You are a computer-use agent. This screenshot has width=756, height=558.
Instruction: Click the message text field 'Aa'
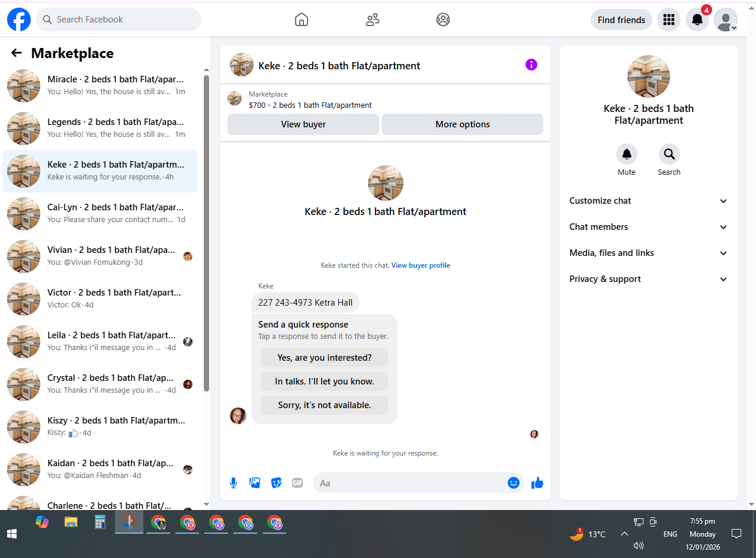coord(410,483)
